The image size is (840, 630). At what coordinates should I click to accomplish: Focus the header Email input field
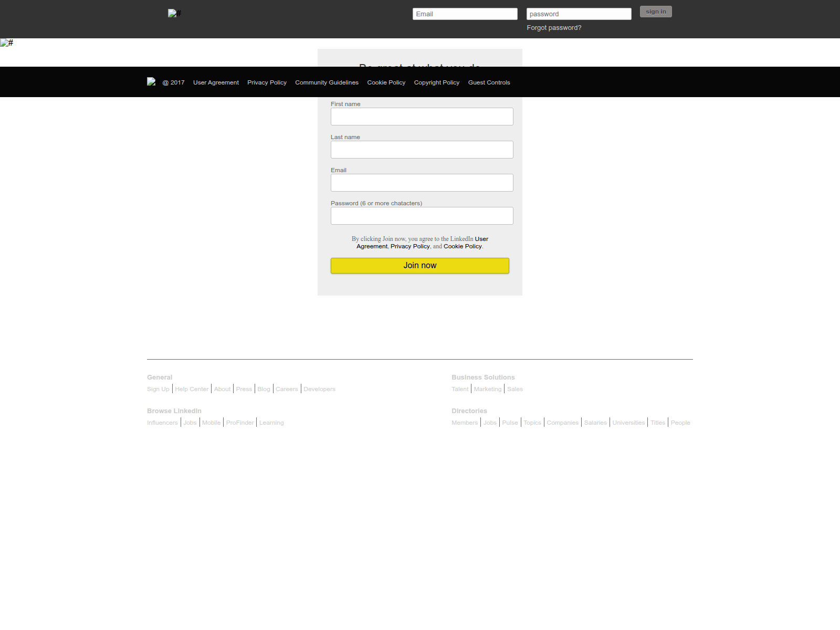[465, 14]
